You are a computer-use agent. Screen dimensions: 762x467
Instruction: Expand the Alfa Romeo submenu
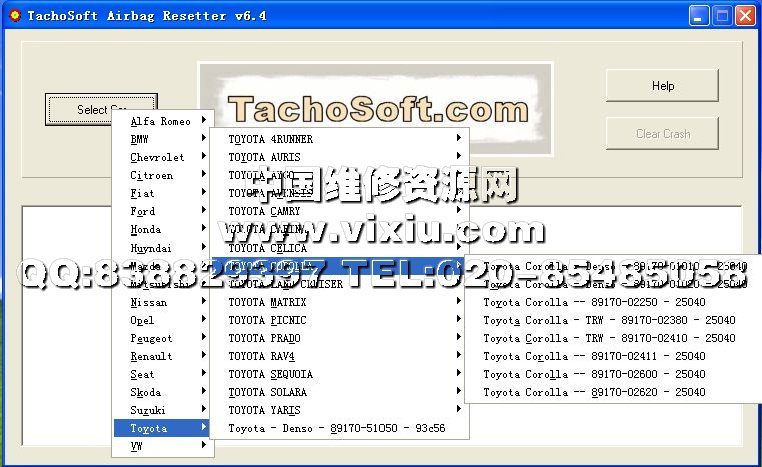162,121
